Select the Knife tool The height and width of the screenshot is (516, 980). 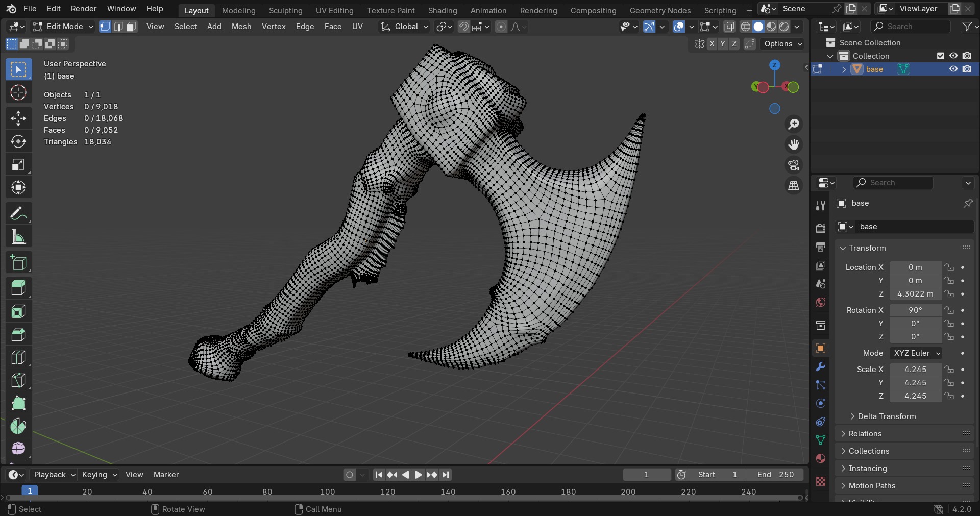[18, 380]
